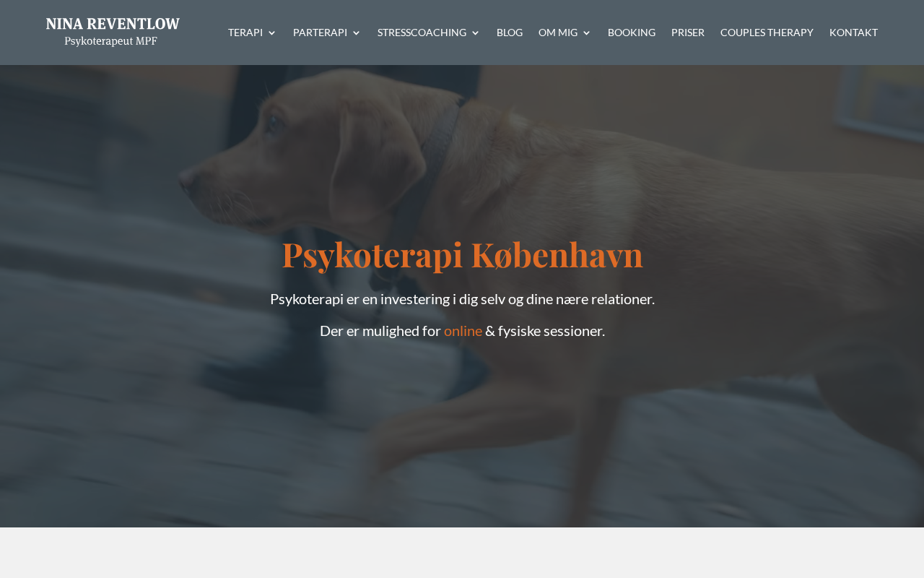Click the Psykoterapi København heading
Screen dimensions: 924x578
tap(462, 255)
